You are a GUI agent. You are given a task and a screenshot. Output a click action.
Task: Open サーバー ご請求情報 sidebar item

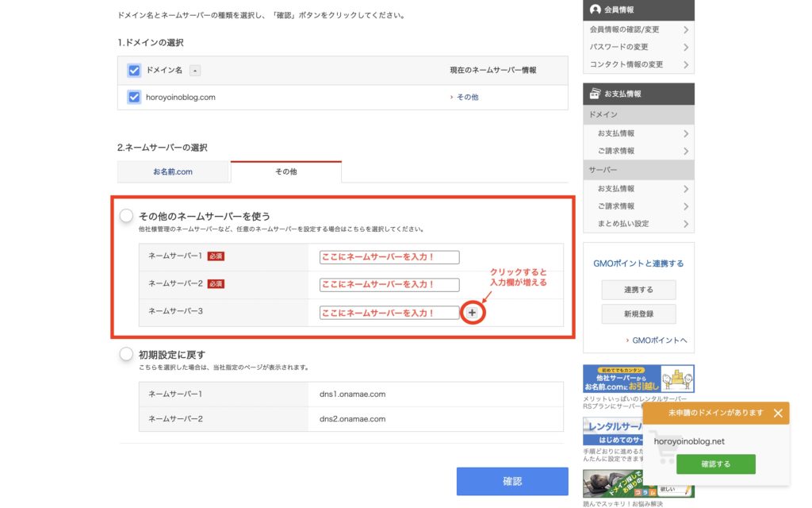coord(638,206)
